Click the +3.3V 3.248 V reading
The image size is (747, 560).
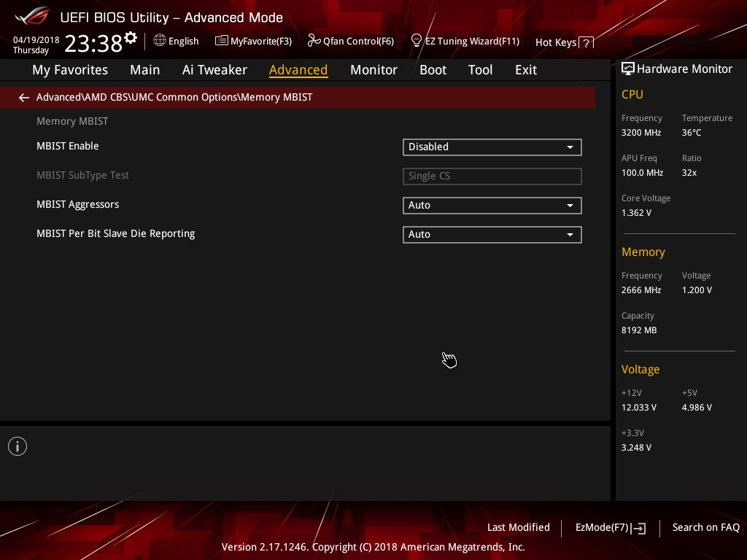pyautogui.click(x=636, y=448)
